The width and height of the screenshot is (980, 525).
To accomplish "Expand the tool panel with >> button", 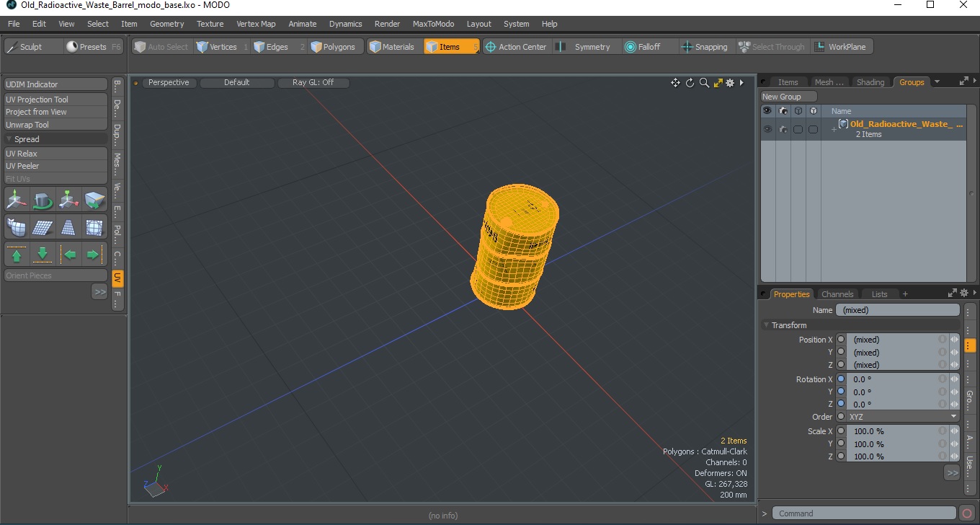I will 99,291.
